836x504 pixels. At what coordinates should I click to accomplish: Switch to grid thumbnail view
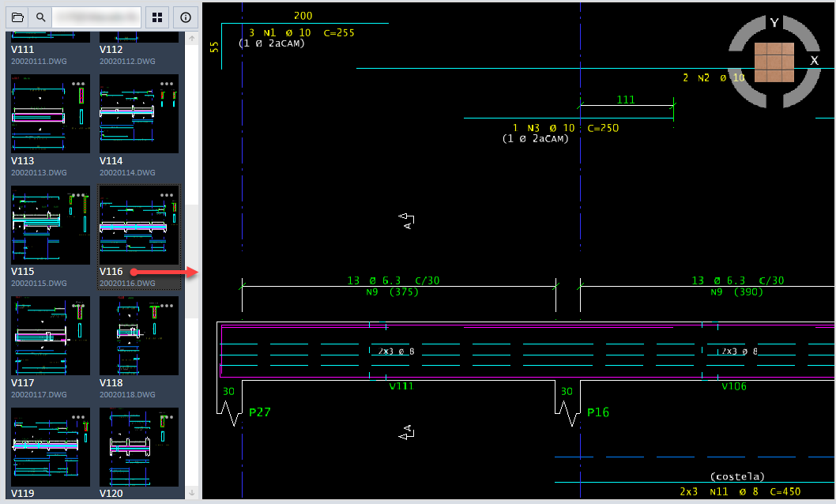pos(157,17)
